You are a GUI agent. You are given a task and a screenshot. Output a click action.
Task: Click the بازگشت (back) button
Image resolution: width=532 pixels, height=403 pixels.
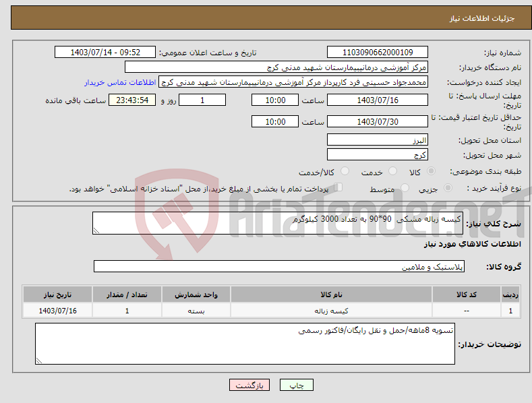(x=249, y=385)
